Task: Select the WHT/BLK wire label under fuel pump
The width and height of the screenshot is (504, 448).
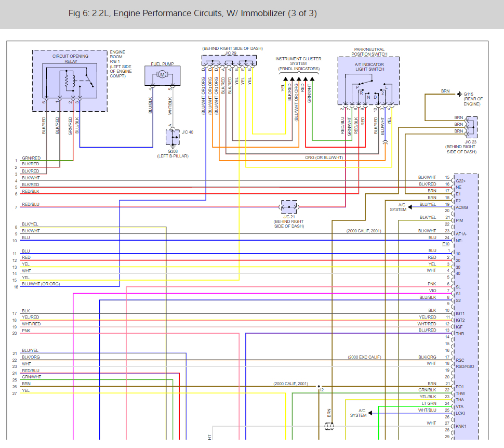Action: [170, 106]
